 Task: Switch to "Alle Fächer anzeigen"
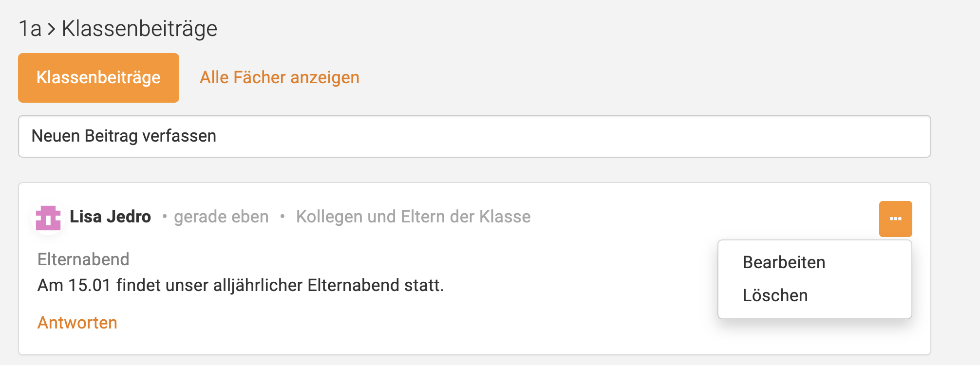coord(280,77)
